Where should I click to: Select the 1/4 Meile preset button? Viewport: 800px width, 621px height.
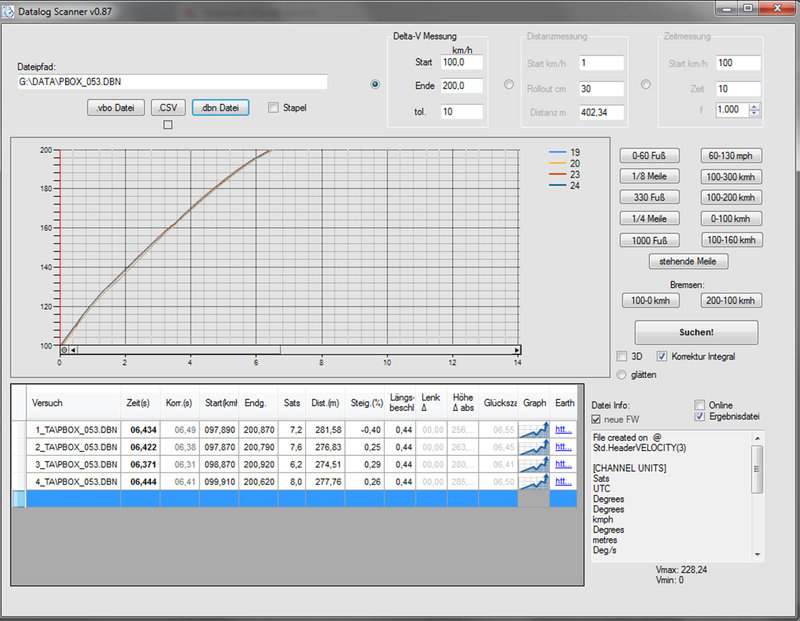click(x=649, y=219)
